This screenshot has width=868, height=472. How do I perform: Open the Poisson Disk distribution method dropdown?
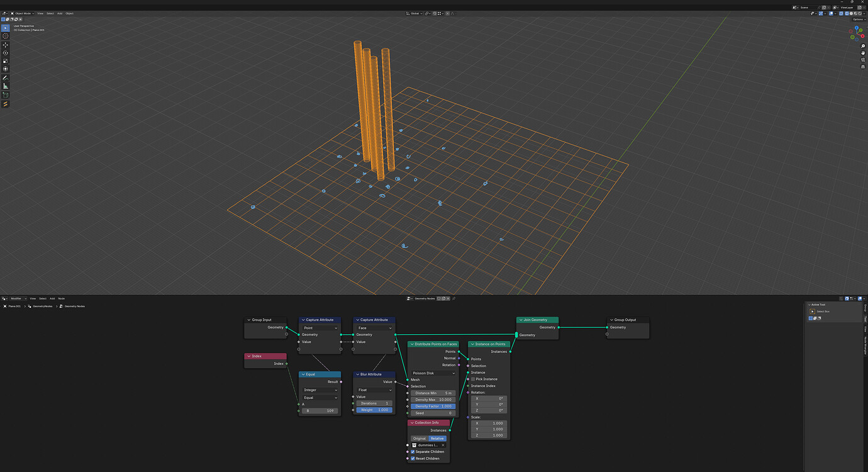[x=434, y=373]
